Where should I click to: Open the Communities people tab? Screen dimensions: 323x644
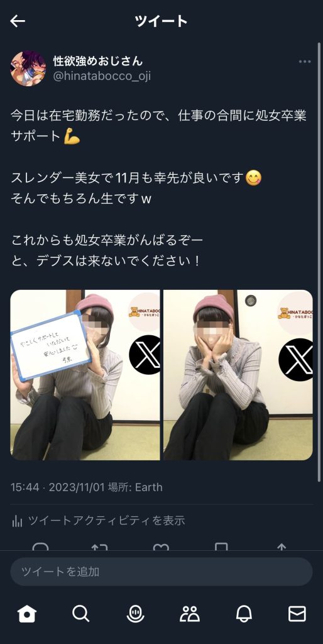tap(190, 614)
